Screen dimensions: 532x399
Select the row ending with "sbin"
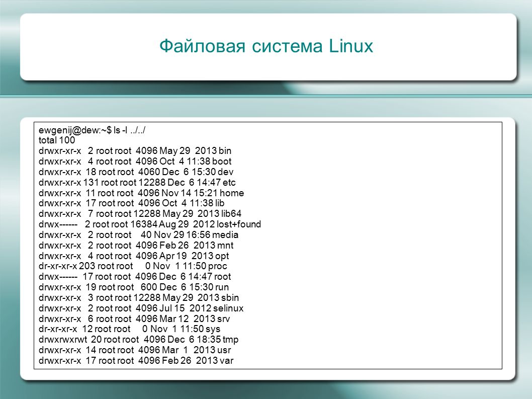tap(139, 297)
